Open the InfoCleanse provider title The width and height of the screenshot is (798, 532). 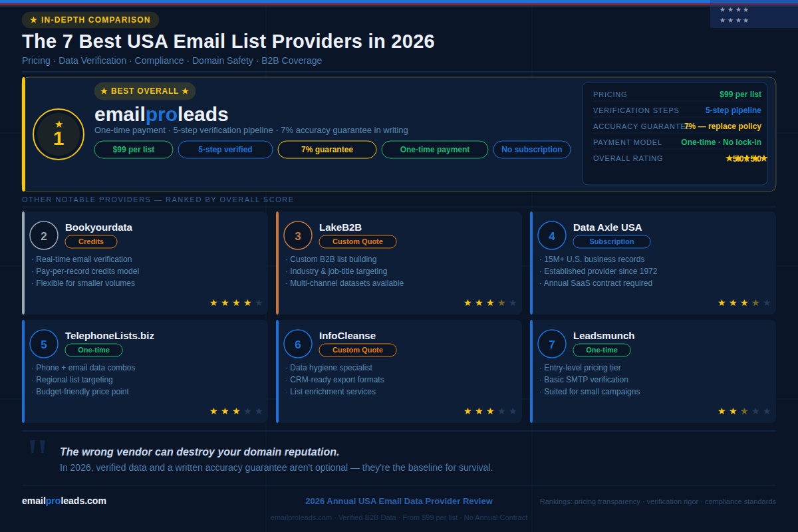point(347,335)
